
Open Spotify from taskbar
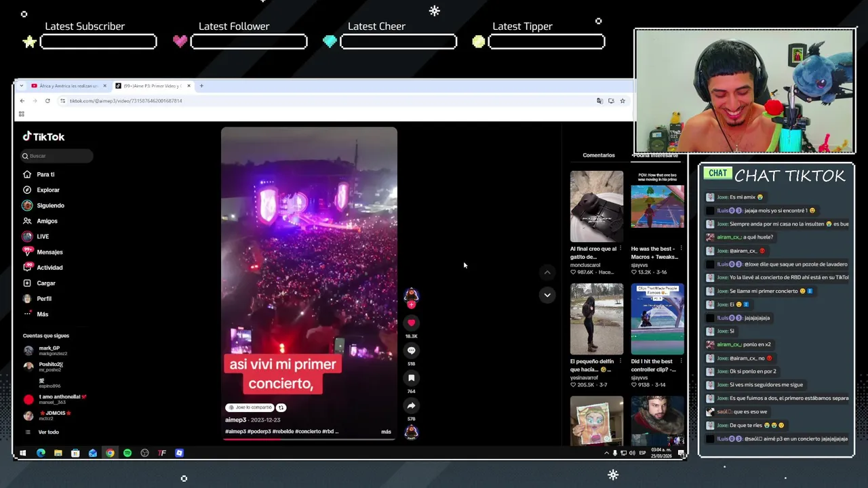pyautogui.click(x=127, y=453)
